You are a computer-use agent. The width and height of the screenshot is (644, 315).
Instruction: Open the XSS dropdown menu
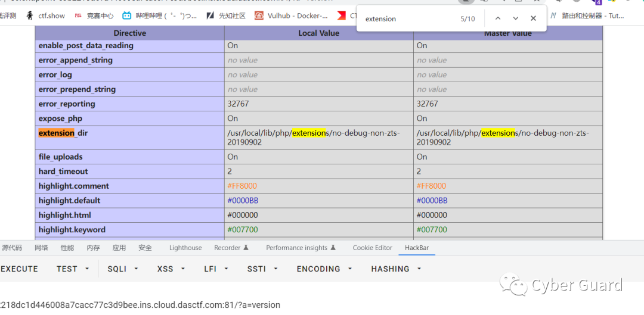[171, 269]
